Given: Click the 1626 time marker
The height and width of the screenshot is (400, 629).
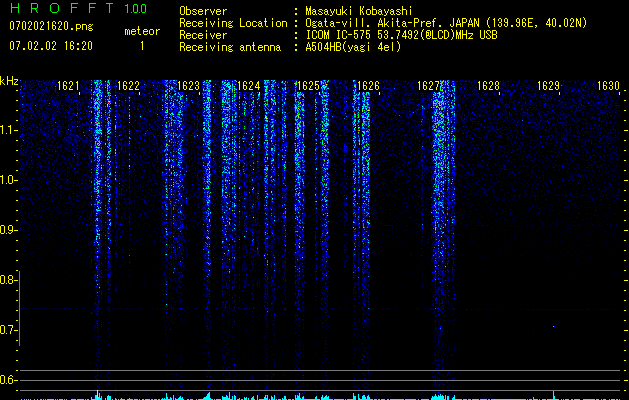Looking at the screenshot, I should point(368,86).
